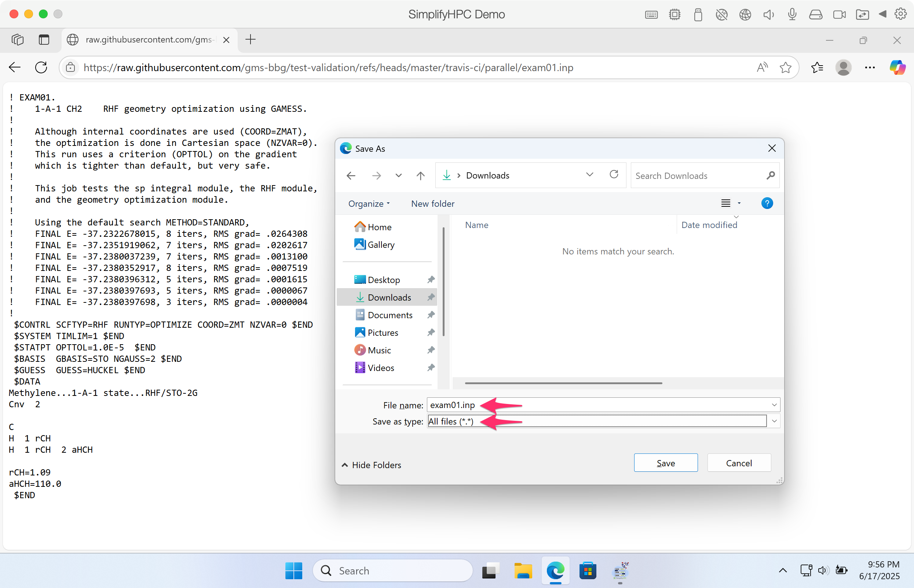Click the Edge profile avatar icon
Screen dimensions: 914x588
point(843,67)
